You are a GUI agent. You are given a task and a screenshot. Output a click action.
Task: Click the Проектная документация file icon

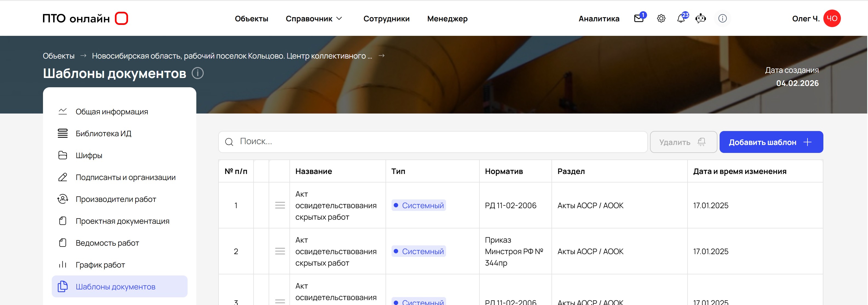coord(63,221)
